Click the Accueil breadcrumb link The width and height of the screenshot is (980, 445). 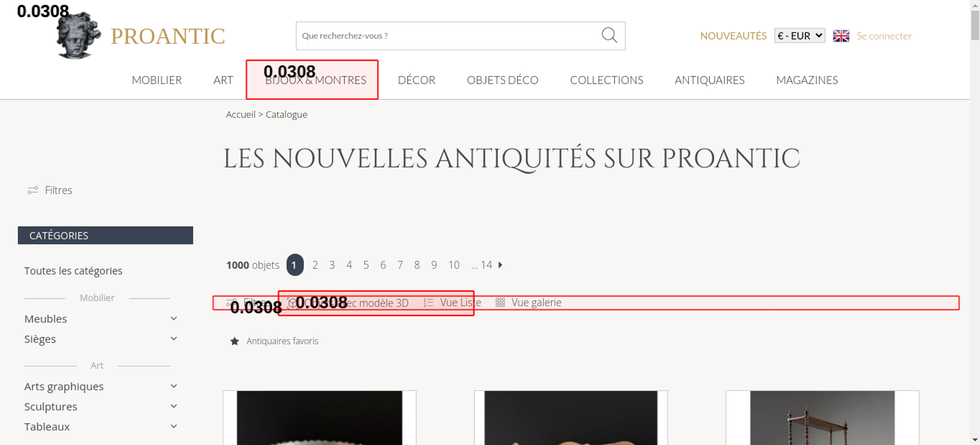tap(241, 115)
